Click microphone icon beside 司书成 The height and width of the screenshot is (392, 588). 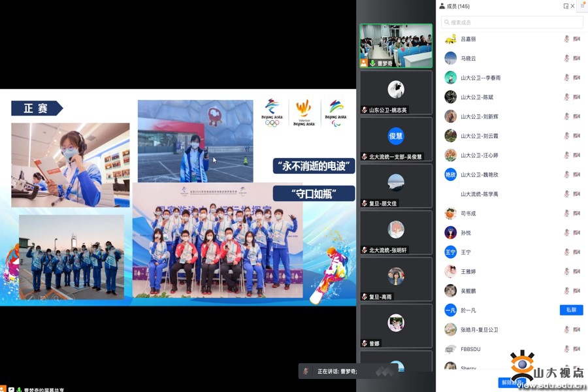pyautogui.click(x=566, y=214)
